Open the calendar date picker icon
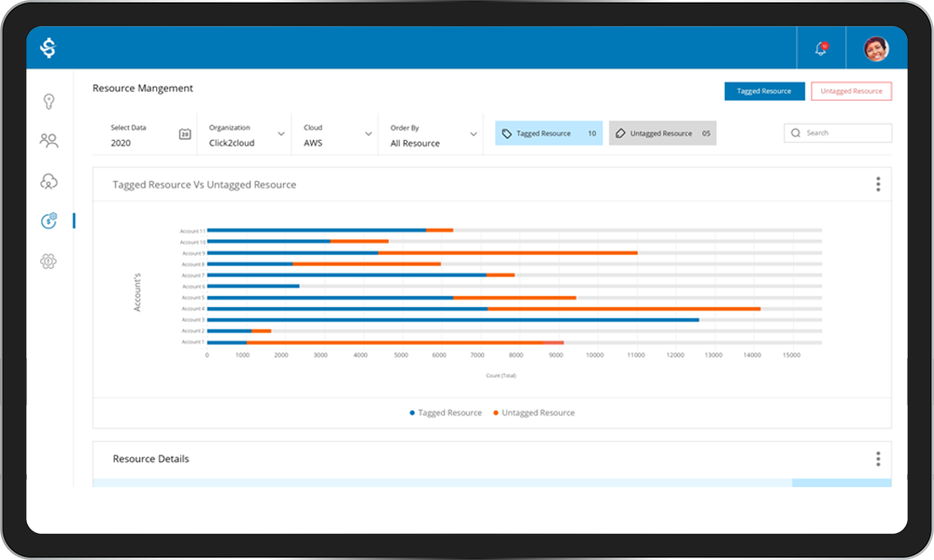 [185, 133]
